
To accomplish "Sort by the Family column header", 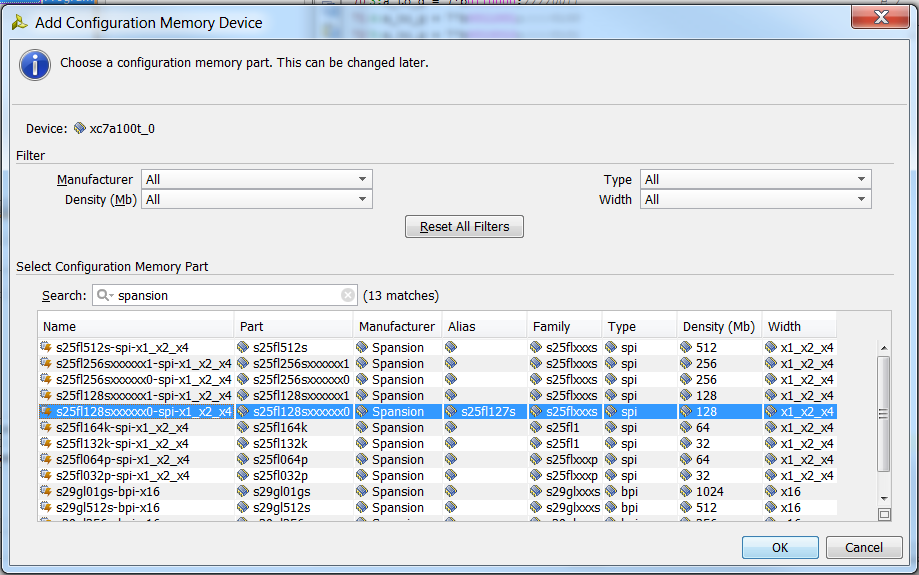I will [x=564, y=326].
